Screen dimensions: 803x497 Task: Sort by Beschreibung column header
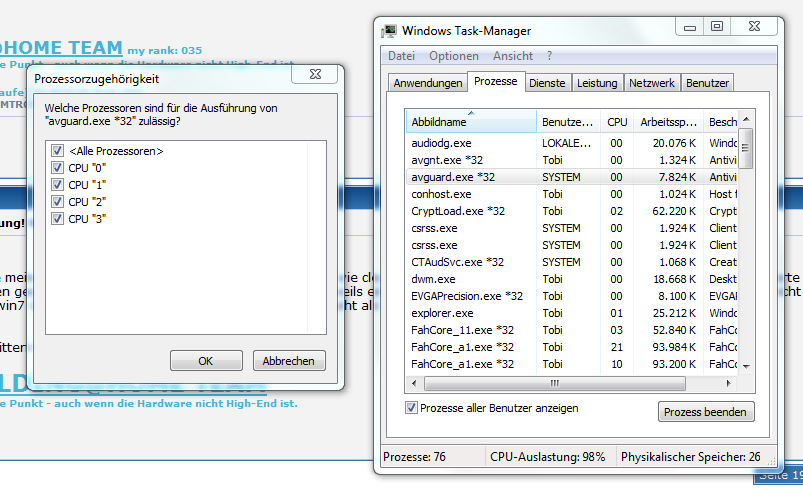(x=722, y=122)
